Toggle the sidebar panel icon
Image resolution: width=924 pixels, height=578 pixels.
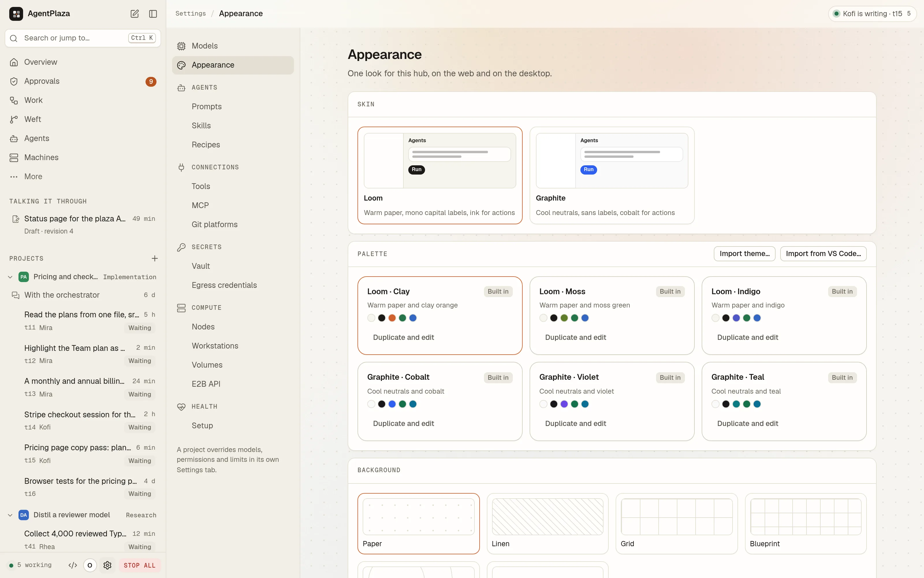(x=153, y=14)
